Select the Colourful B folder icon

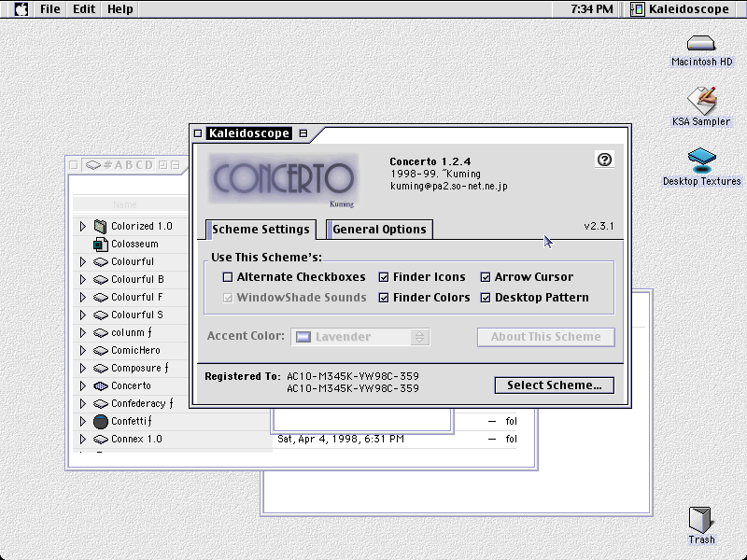coord(100,279)
